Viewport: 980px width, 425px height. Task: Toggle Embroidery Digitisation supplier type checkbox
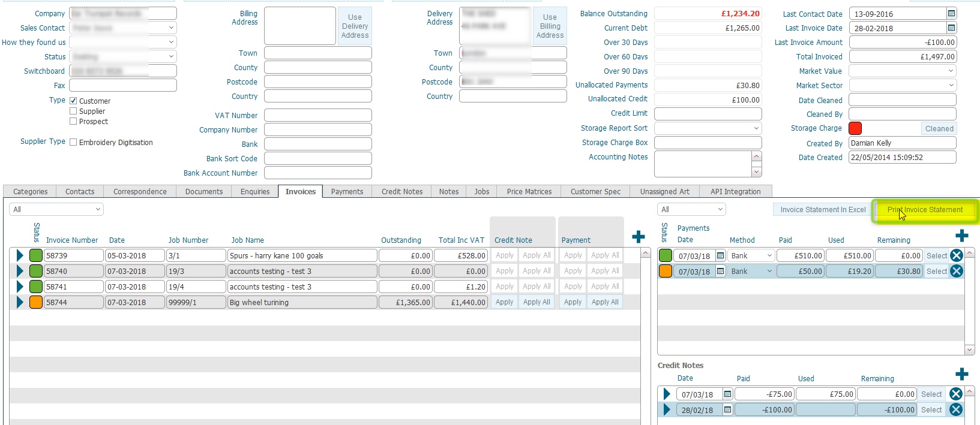pos(73,143)
